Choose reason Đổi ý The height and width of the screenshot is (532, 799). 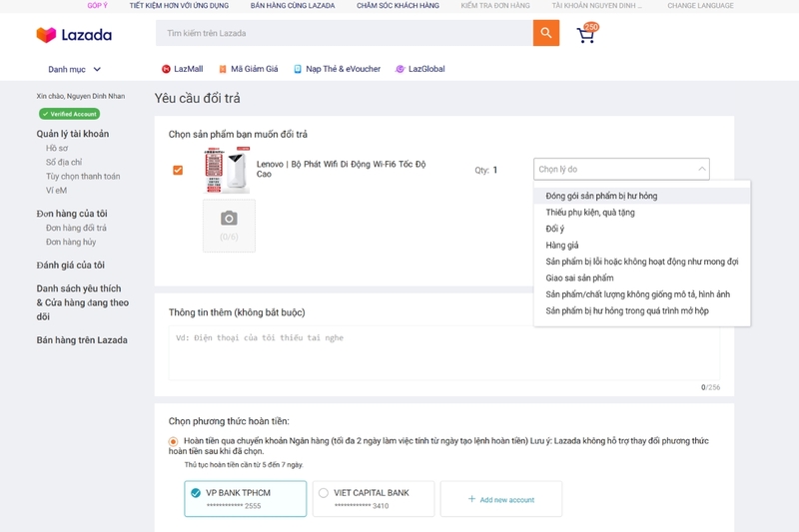pyautogui.click(x=642, y=229)
